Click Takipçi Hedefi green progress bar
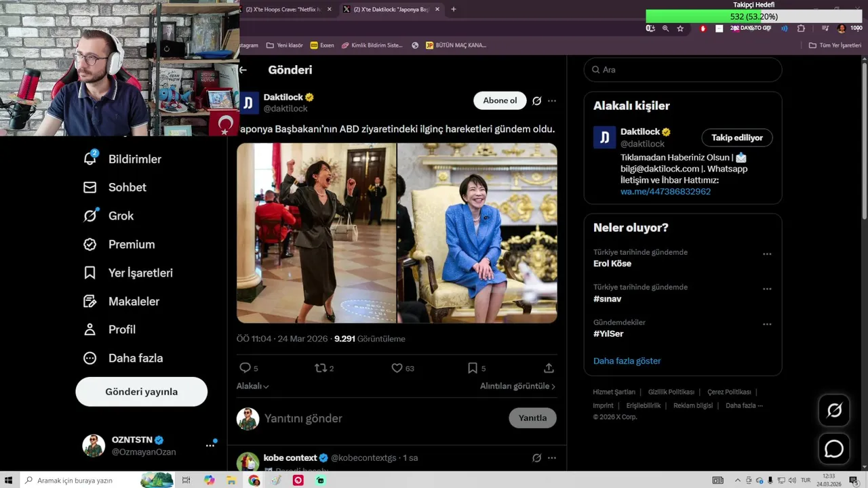Viewport: 868px width, 488px height. 754,16
